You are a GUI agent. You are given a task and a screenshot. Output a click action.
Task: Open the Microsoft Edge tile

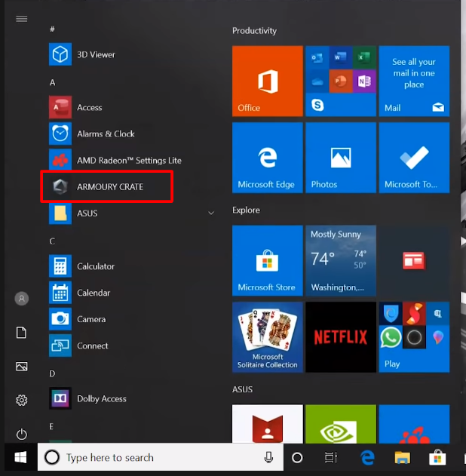click(267, 158)
